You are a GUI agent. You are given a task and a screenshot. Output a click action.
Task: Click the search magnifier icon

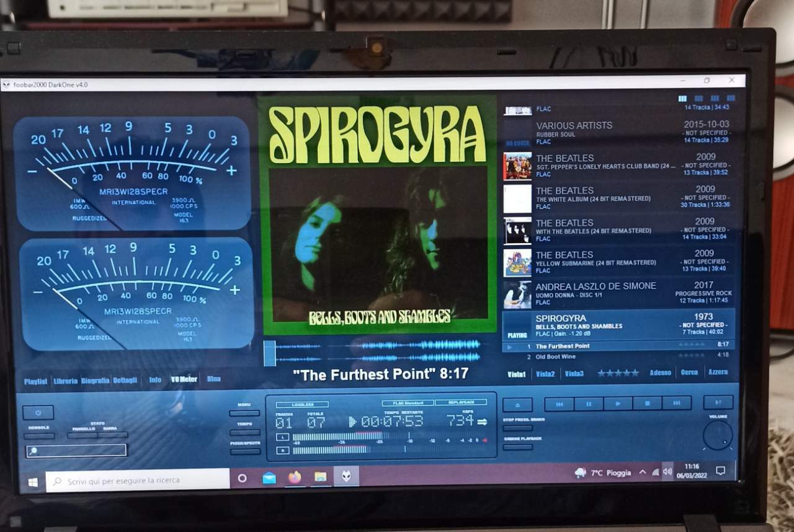pyautogui.click(x=33, y=451)
